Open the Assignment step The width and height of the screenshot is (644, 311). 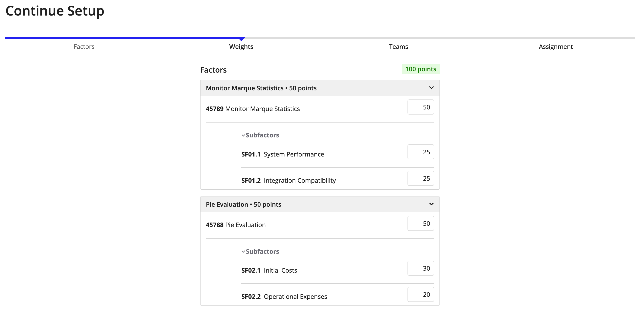[555, 46]
